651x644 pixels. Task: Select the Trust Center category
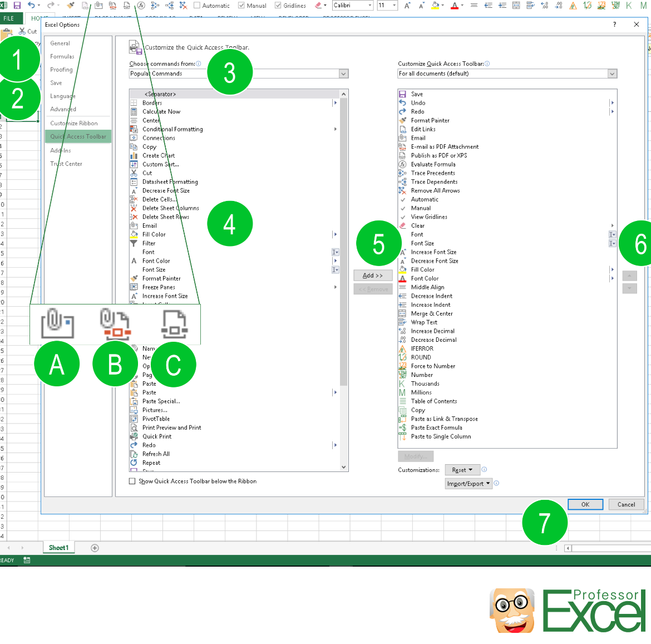[66, 164]
